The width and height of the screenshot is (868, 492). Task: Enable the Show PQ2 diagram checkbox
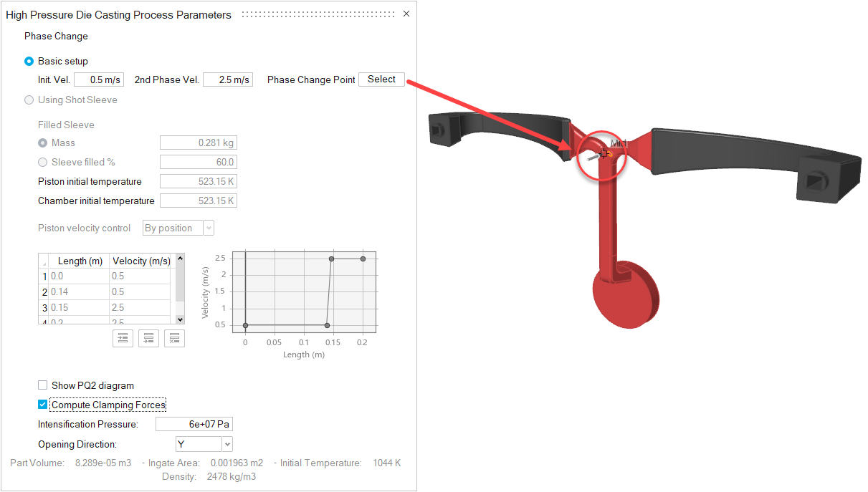pyautogui.click(x=43, y=386)
